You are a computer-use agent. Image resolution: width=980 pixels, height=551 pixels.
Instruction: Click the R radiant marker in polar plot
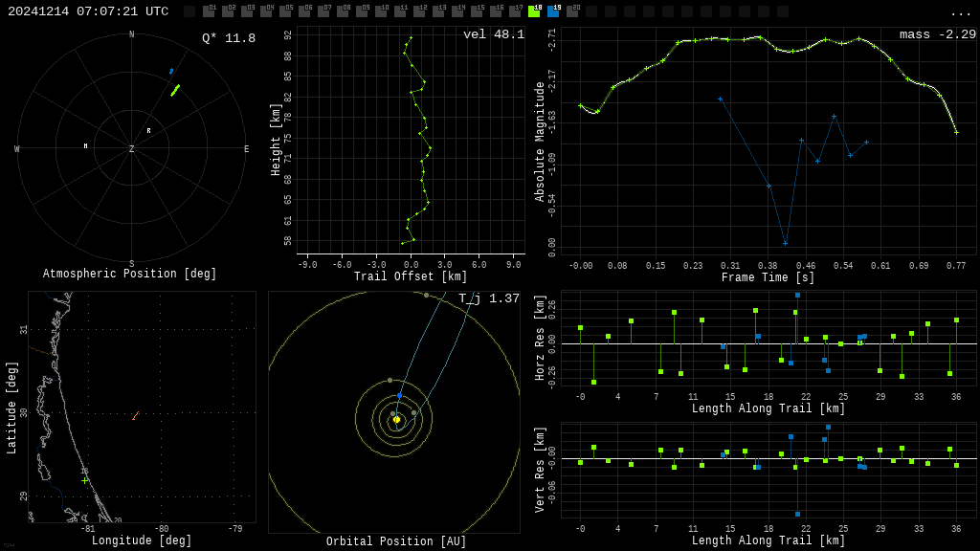click(x=148, y=131)
